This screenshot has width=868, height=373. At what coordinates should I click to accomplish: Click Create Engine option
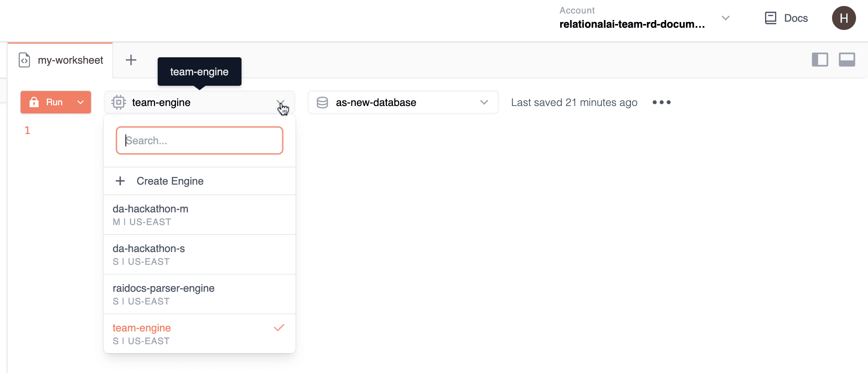(170, 181)
